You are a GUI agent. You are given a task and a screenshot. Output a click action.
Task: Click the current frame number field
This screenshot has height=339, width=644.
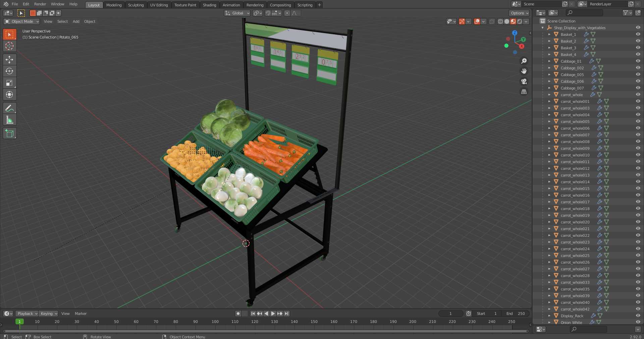tap(450, 314)
